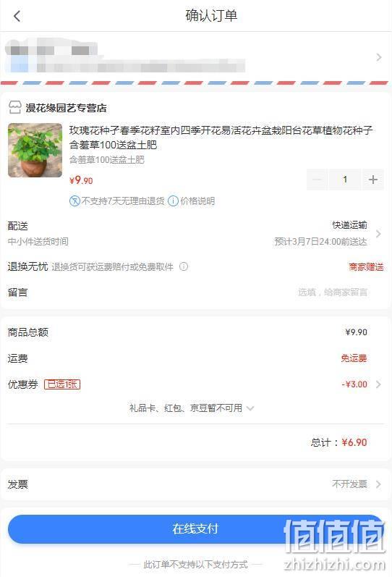
Task: View the potted plant product thumbnail
Action: pyautogui.click(x=35, y=150)
